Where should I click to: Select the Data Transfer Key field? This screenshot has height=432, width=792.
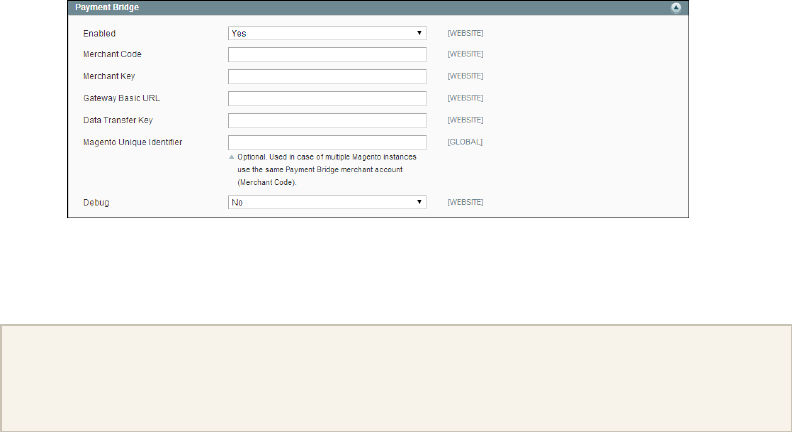coord(327,120)
